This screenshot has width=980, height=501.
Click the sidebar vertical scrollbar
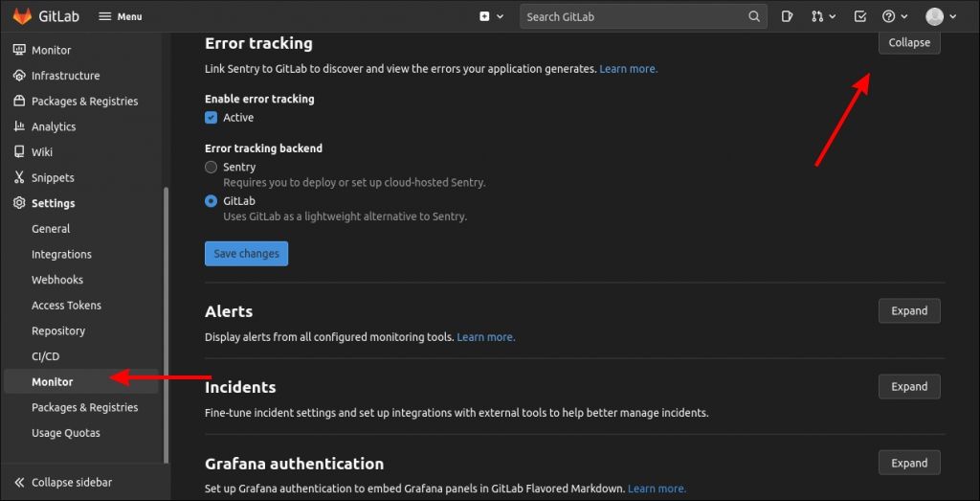166,326
